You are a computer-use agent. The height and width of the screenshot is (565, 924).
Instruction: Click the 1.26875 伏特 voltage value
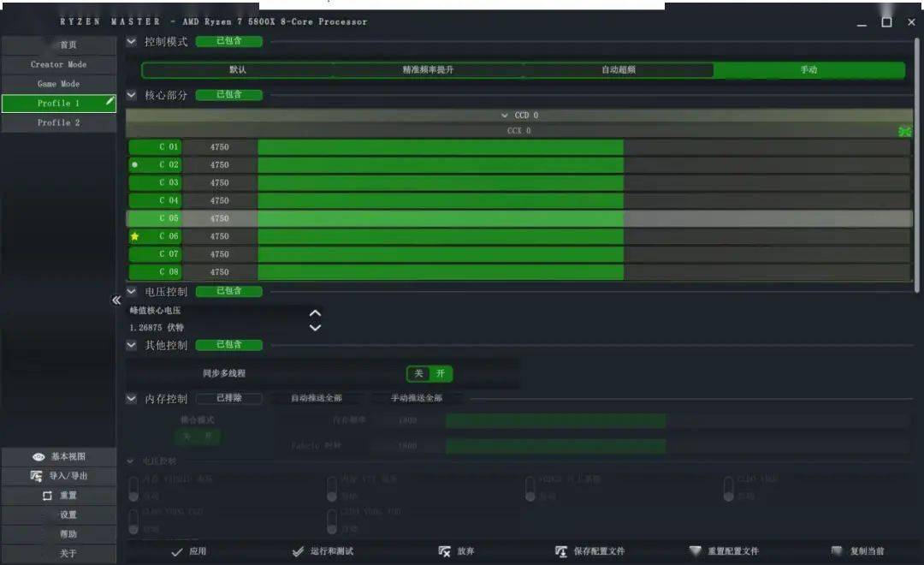(157, 327)
